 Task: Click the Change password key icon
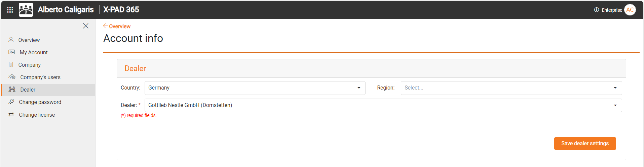coord(11,102)
